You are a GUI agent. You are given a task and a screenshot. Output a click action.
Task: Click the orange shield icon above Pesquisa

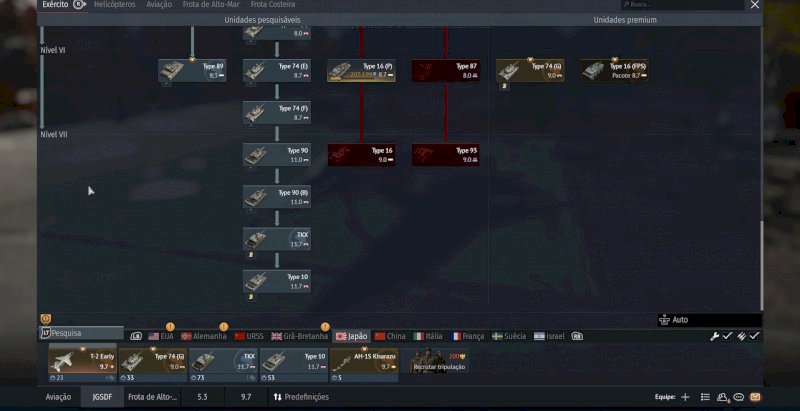(46, 319)
